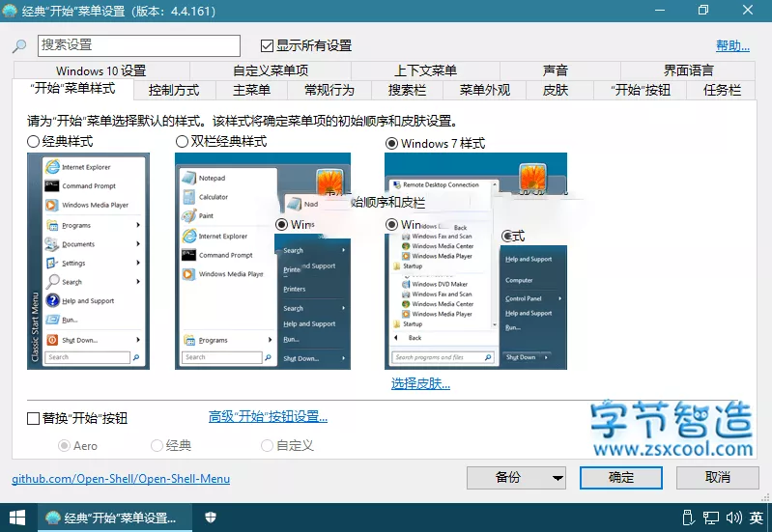This screenshot has height=532, width=772.
Task: Choose the Aero button style radio
Action: coord(64,446)
